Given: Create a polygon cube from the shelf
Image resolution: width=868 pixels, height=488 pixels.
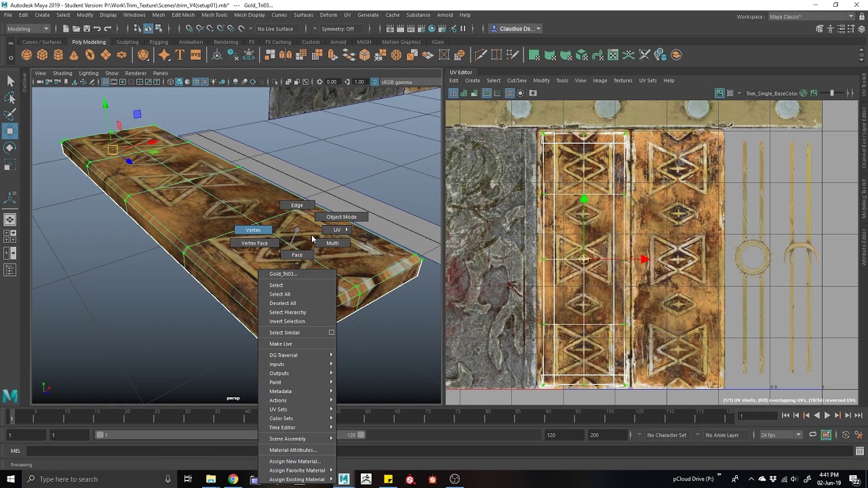Looking at the screenshot, I should tap(42, 55).
